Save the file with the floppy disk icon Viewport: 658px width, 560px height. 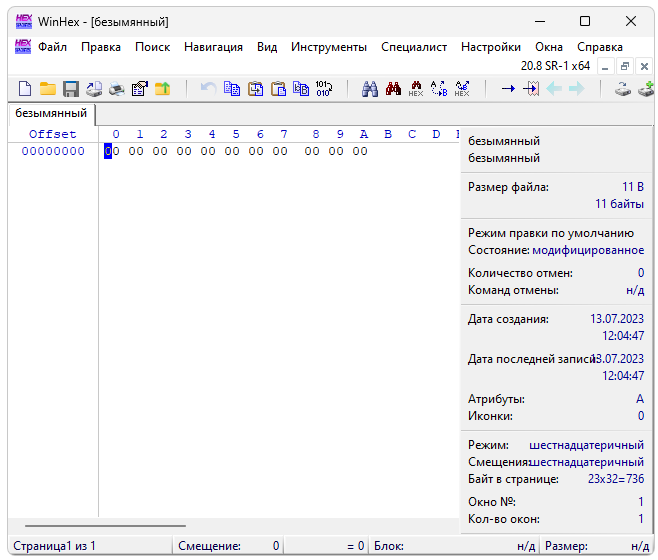[x=71, y=89]
